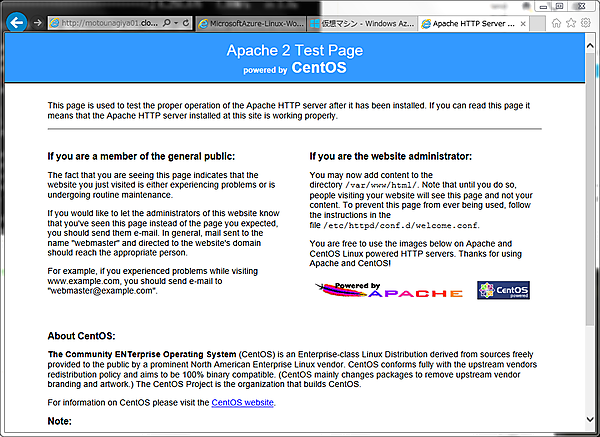This screenshot has width=600, height=437.
Task: Click the scrollbar up arrow
Action: [590, 46]
